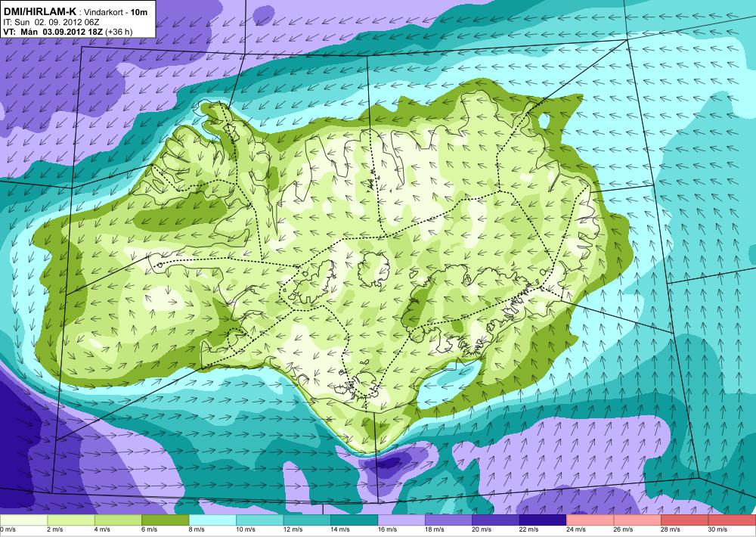
Task: Pick the palest legend swatch between 0 and 2 m/s
Action: click(x=23, y=520)
